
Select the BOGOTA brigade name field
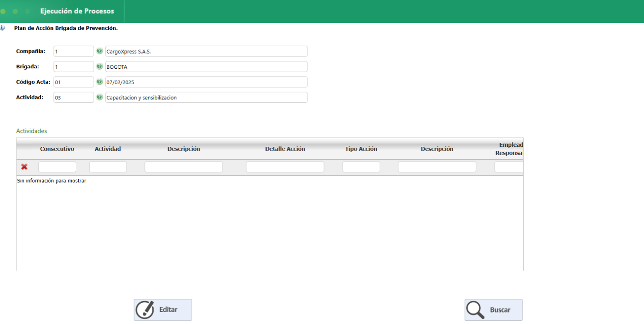coord(206,67)
